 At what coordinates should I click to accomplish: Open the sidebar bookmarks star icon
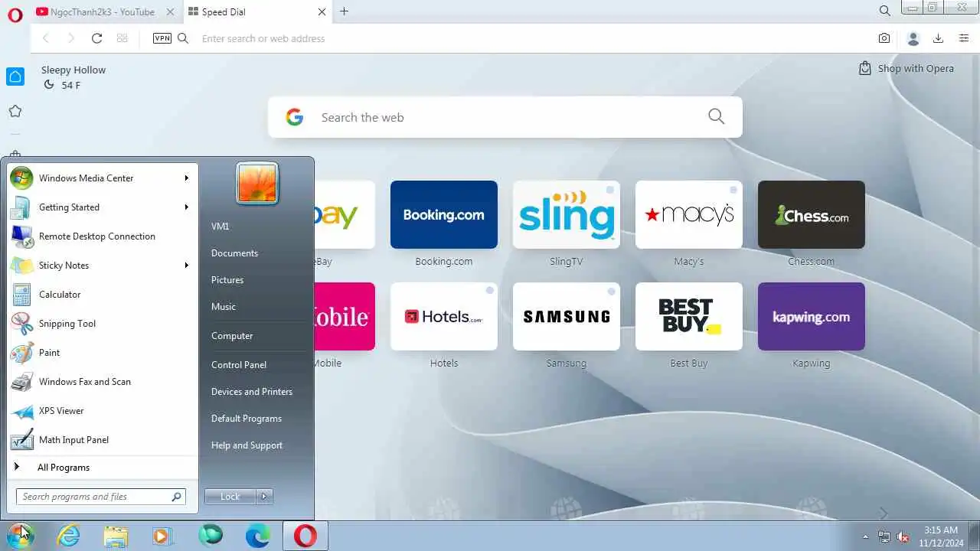tap(15, 112)
